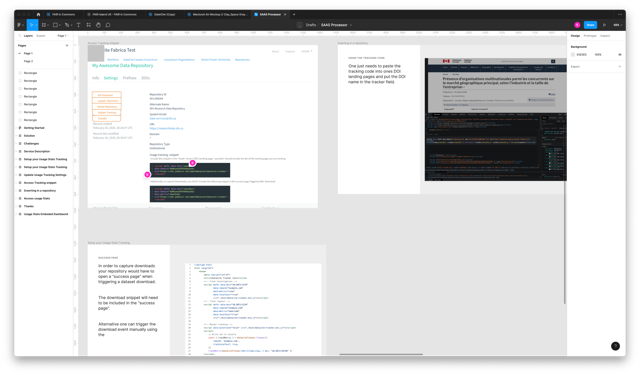This screenshot has width=640, height=375.
Task: Select the Inserting in a repository layer
Action: 40,191
